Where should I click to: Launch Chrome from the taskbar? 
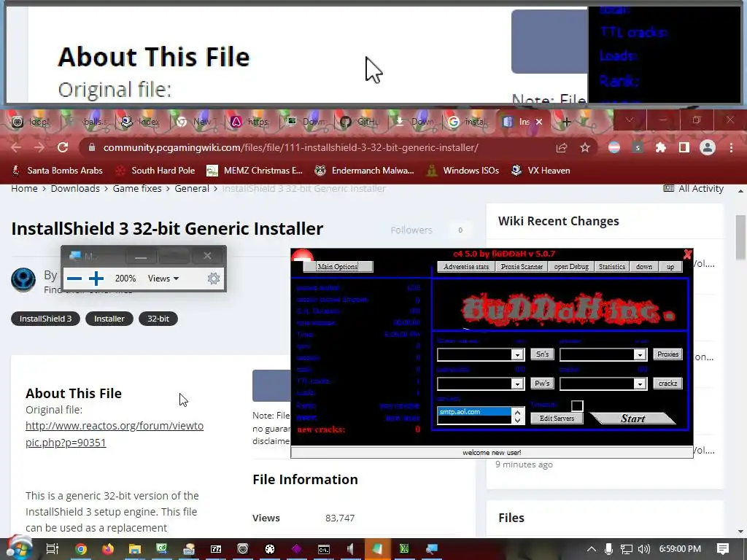coord(81,549)
